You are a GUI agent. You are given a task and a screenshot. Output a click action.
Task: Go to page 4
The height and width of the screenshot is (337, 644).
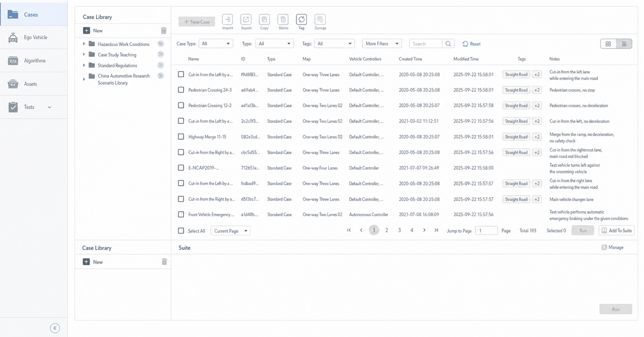coord(412,230)
